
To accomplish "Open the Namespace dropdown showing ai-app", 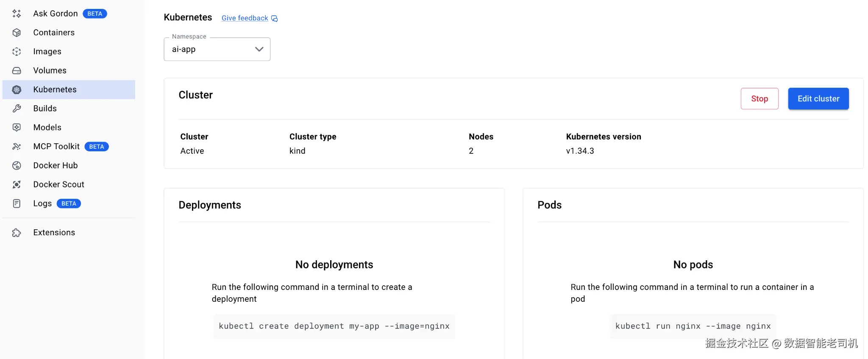I will (217, 49).
